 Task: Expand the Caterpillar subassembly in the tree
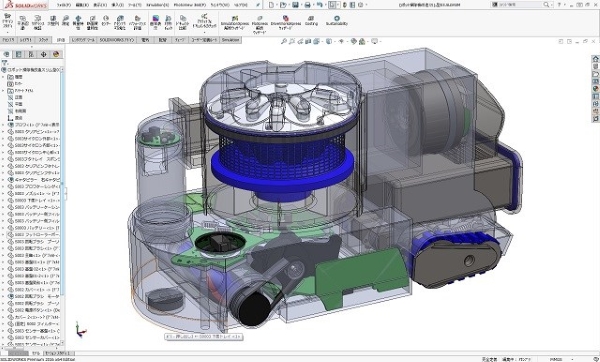click(3, 179)
